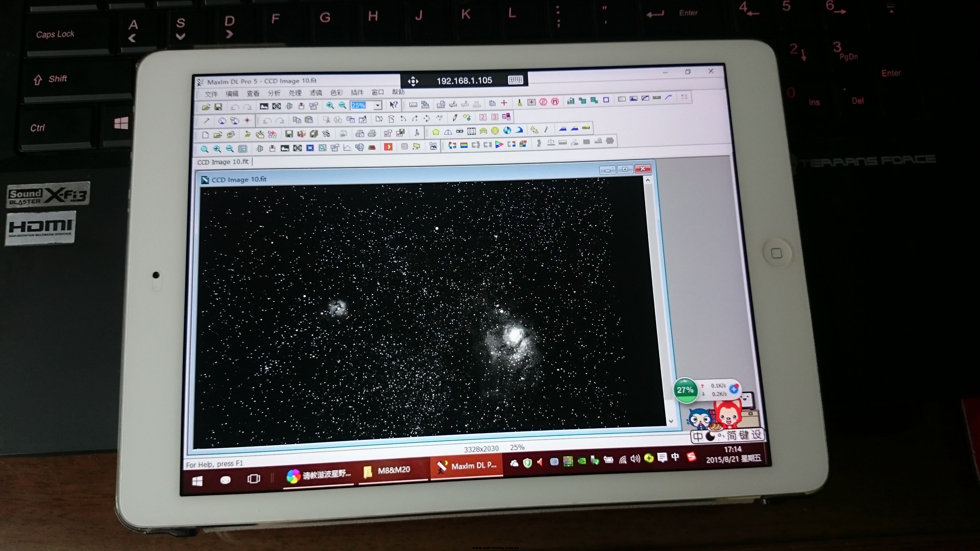Click the green 27% memory usage bubble
This screenshot has width=980, height=551.
[685, 390]
